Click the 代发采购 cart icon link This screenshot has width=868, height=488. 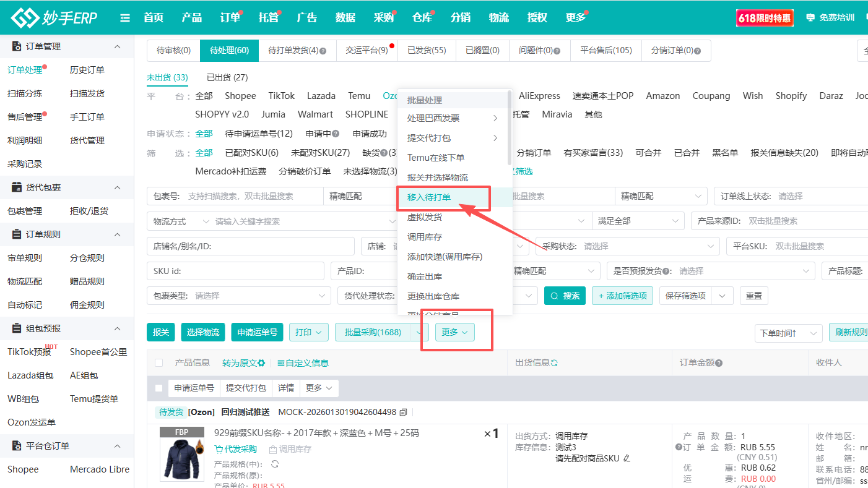tap(235, 449)
